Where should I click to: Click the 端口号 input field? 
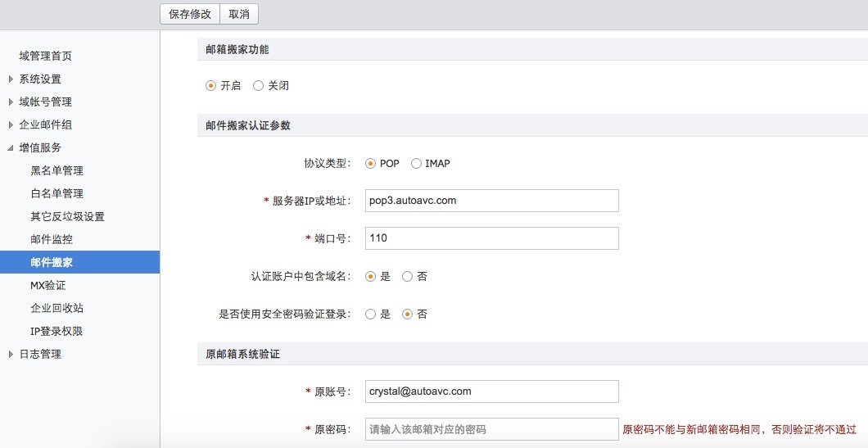click(x=491, y=238)
